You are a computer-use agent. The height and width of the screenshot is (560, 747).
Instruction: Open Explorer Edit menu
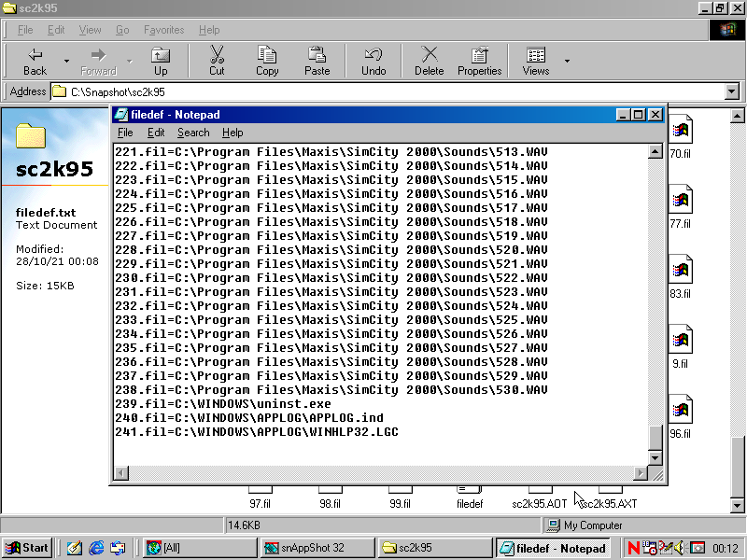click(x=56, y=30)
